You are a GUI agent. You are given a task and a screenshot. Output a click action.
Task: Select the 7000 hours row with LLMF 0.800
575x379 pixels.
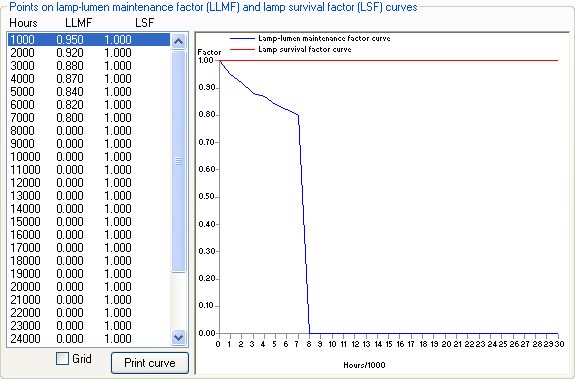click(89, 118)
